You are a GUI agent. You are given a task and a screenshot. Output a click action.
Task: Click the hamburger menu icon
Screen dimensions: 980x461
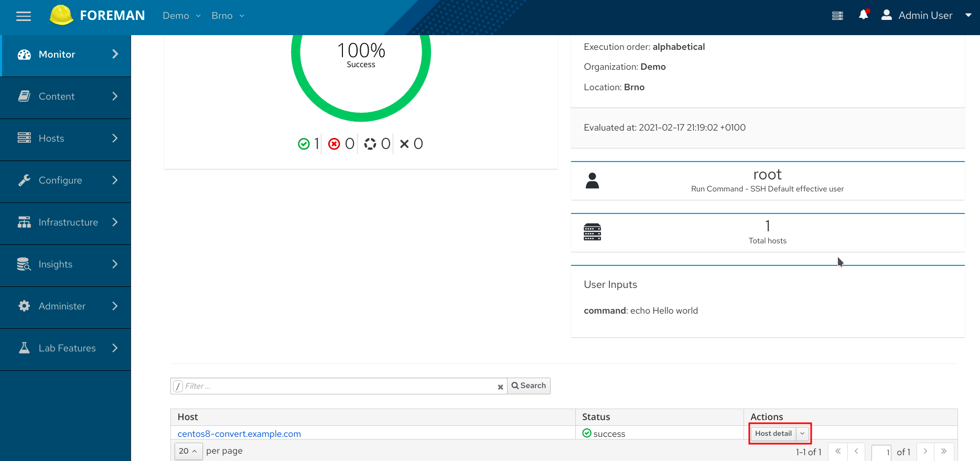point(24,16)
